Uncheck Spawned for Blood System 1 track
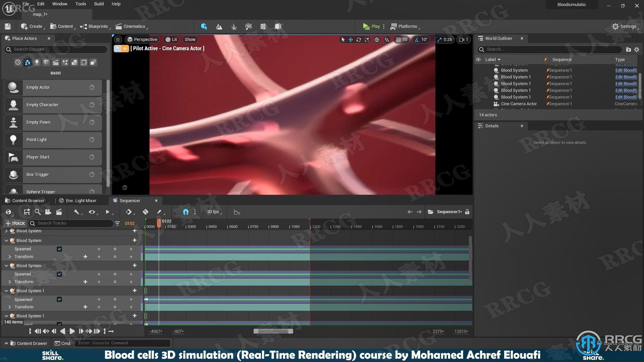 click(59, 299)
